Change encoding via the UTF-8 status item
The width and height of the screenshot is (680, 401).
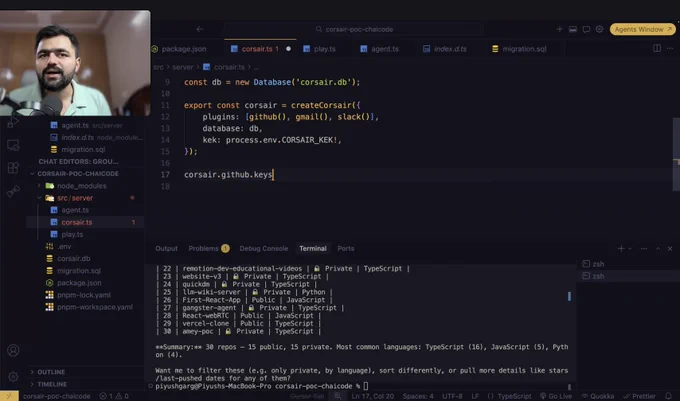(x=452, y=396)
